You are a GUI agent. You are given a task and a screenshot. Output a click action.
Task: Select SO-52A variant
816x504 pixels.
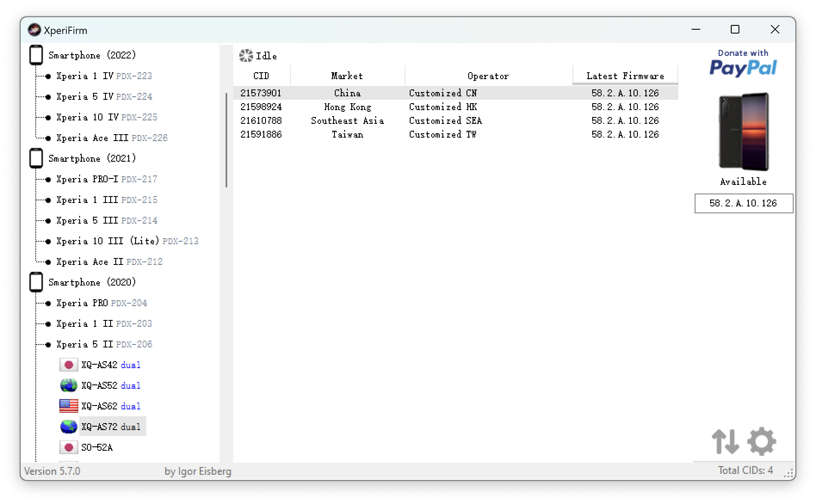(x=97, y=447)
